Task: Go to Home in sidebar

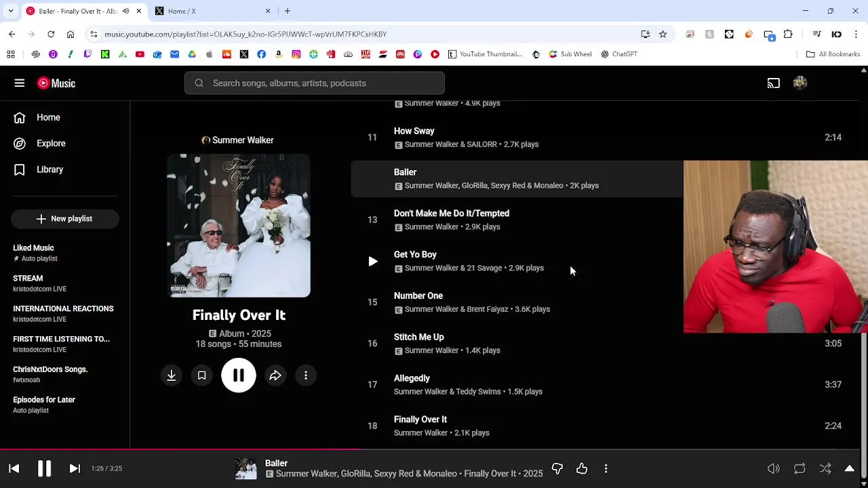Action: [37, 117]
